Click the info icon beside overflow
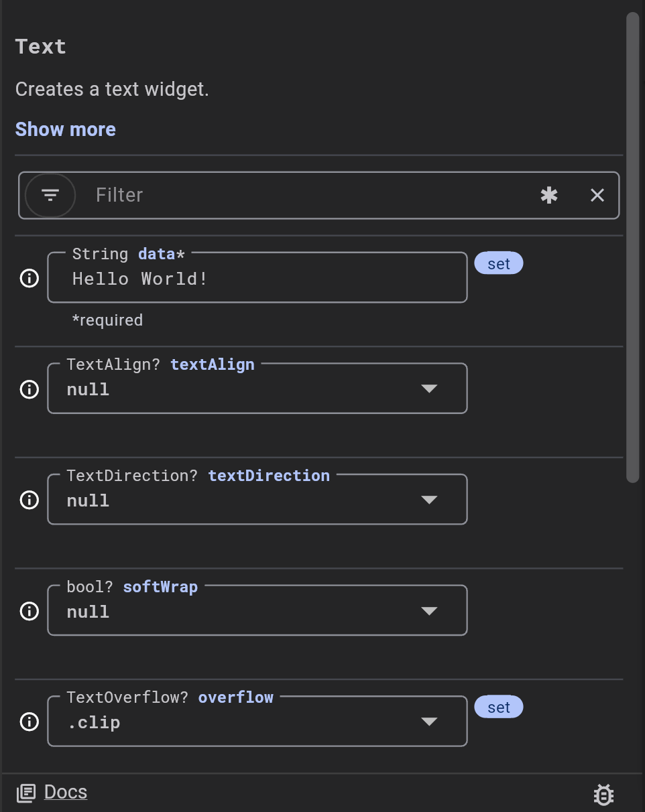 [29, 722]
